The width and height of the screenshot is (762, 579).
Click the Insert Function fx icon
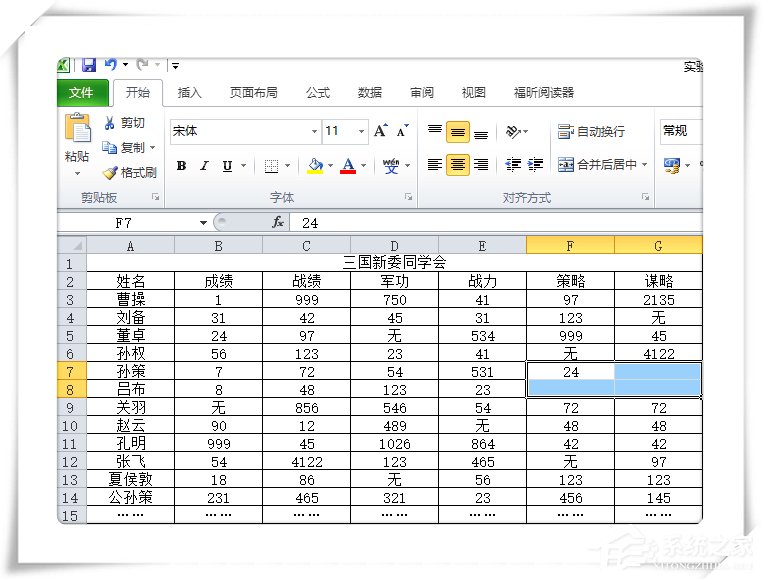click(278, 222)
